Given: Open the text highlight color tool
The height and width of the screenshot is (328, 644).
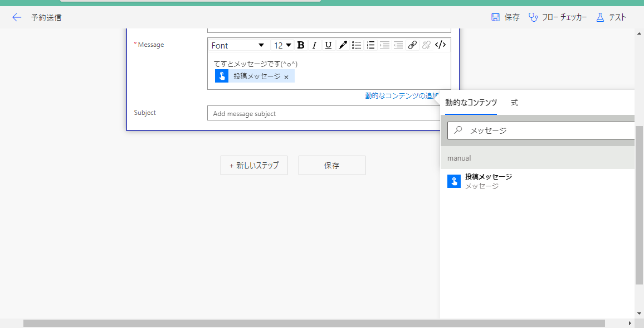Looking at the screenshot, I should click(343, 45).
